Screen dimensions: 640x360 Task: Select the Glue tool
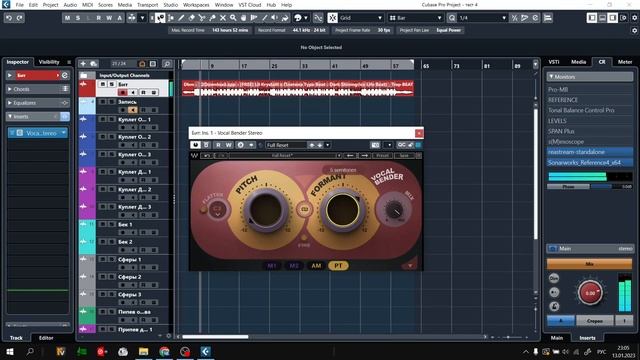click(x=212, y=18)
